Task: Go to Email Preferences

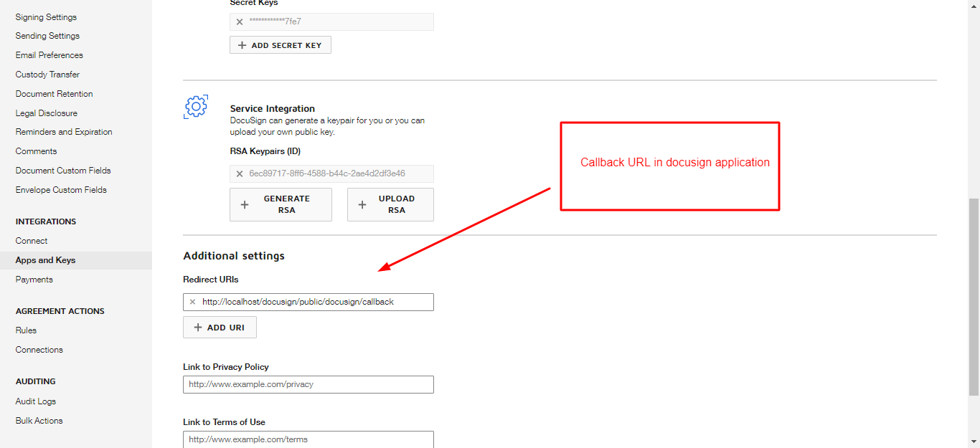Action: point(50,55)
